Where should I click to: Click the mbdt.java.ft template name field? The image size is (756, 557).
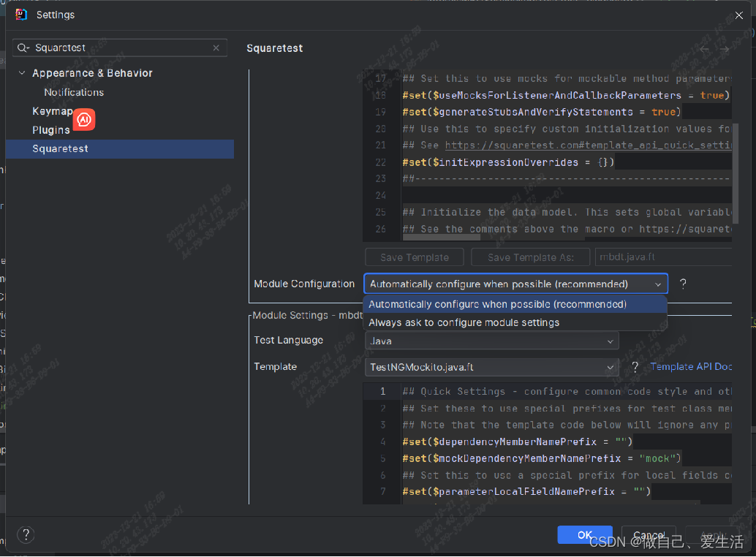[663, 257]
